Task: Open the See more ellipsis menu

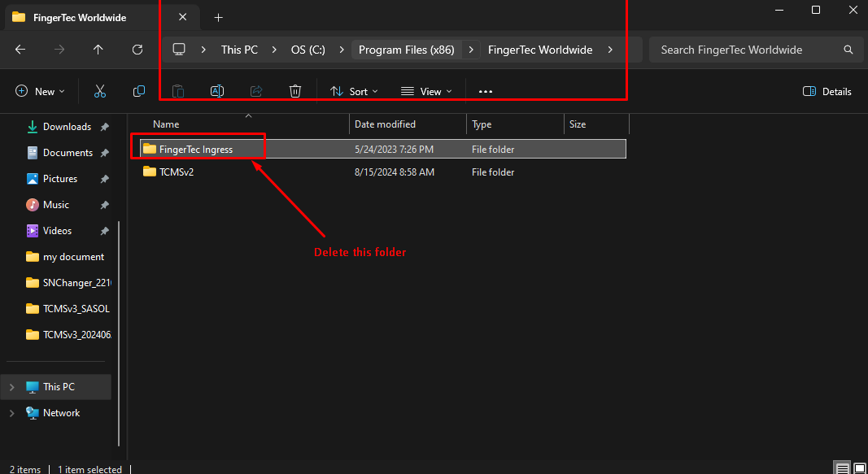Action: (486, 91)
